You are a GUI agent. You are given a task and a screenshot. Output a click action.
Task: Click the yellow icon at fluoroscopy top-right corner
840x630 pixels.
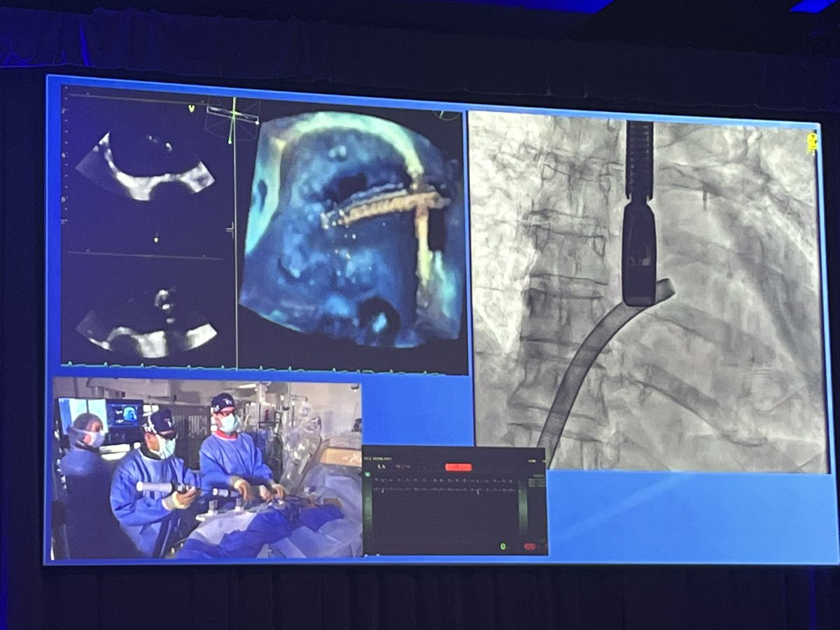click(813, 143)
